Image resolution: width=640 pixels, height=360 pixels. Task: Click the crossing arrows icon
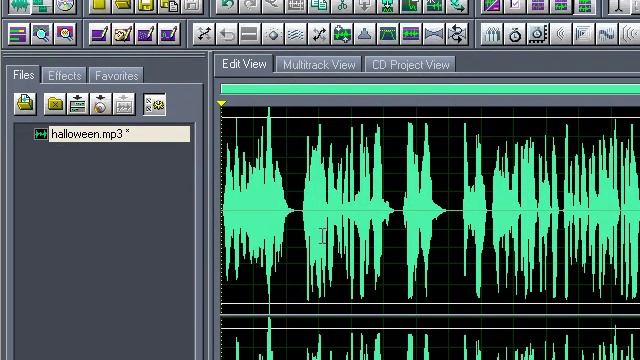(204, 34)
